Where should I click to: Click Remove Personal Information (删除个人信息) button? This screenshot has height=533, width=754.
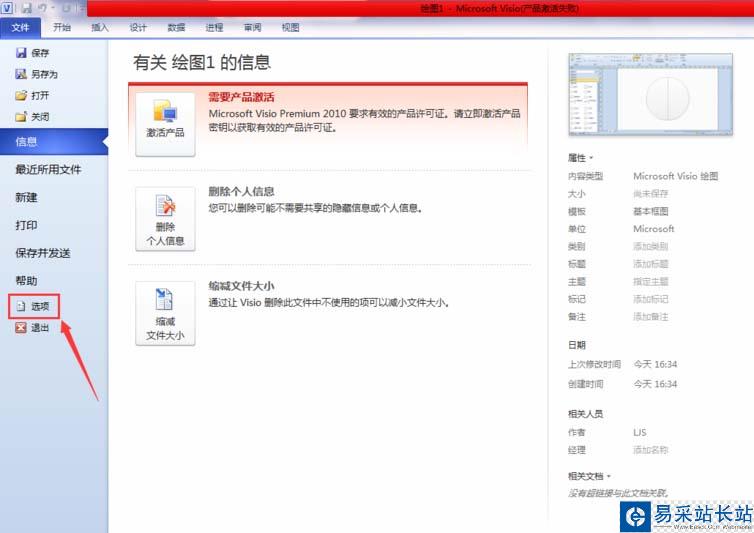coord(165,219)
